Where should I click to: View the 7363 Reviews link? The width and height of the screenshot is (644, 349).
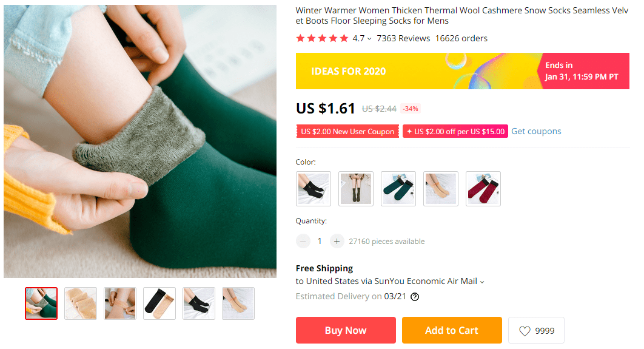point(403,38)
